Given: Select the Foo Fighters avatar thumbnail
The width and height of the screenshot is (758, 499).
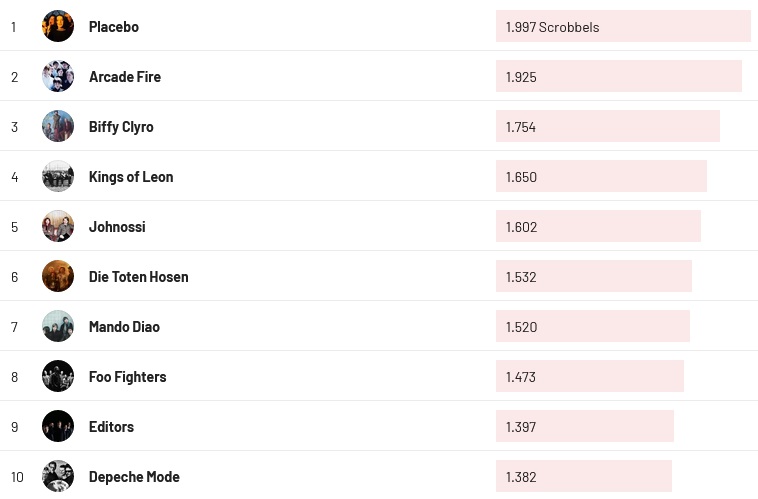Looking at the screenshot, I should pyautogui.click(x=58, y=376).
